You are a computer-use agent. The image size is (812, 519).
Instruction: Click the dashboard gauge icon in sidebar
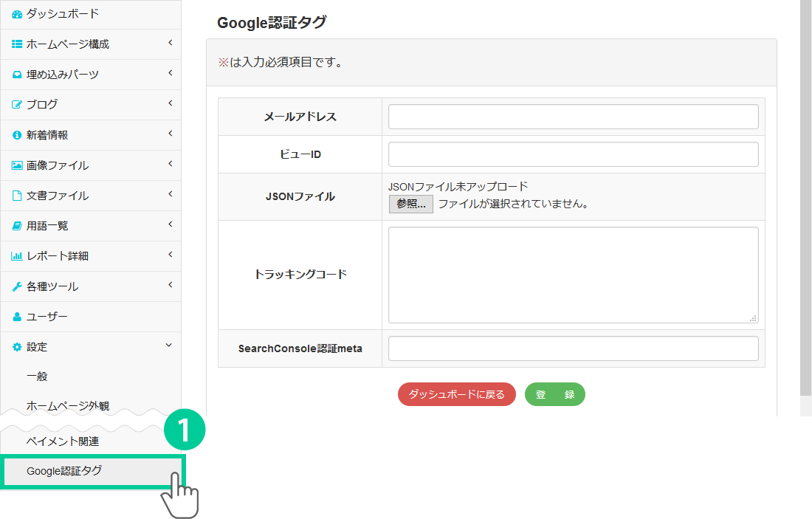[x=17, y=14]
